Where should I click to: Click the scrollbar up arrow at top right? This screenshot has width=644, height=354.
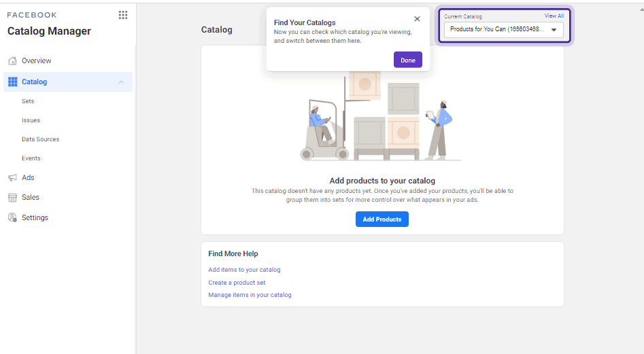pos(641,8)
